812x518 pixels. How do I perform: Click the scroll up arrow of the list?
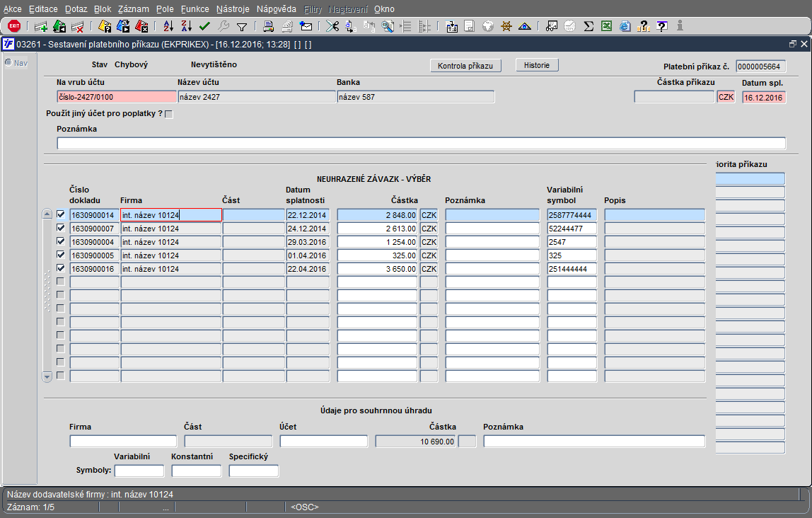pos(47,214)
